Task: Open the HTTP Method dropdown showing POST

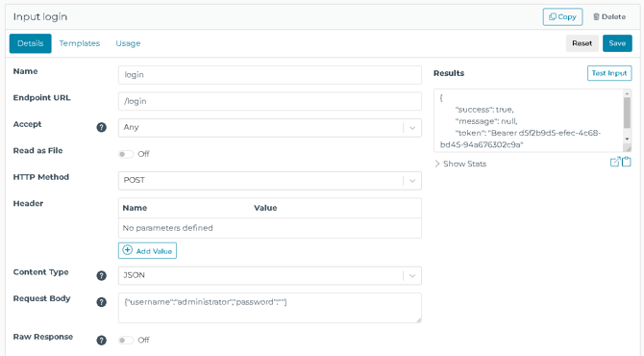Action: (x=270, y=181)
